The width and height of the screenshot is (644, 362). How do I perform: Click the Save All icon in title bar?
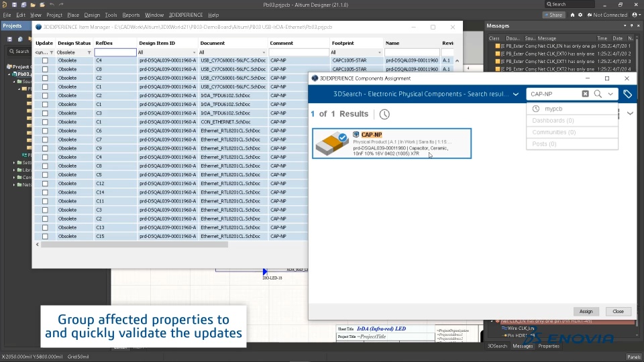point(23,5)
